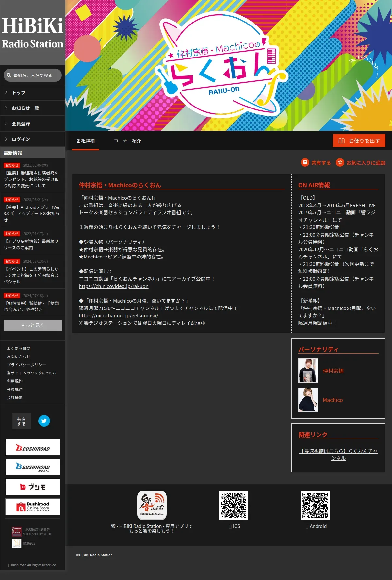392x580 pixels.
Task: Open the トップ menu item
Action: click(33, 93)
